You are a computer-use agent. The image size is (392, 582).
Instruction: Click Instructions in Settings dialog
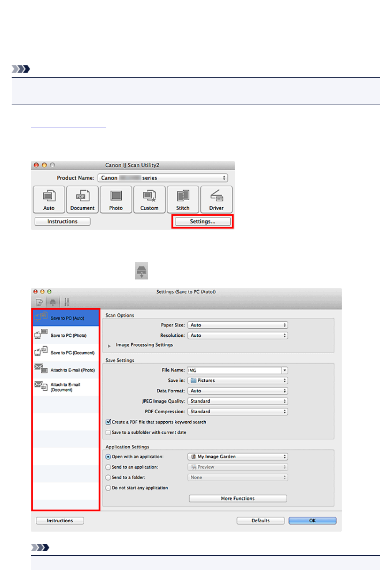pyautogui.click(x=60, y=520)
